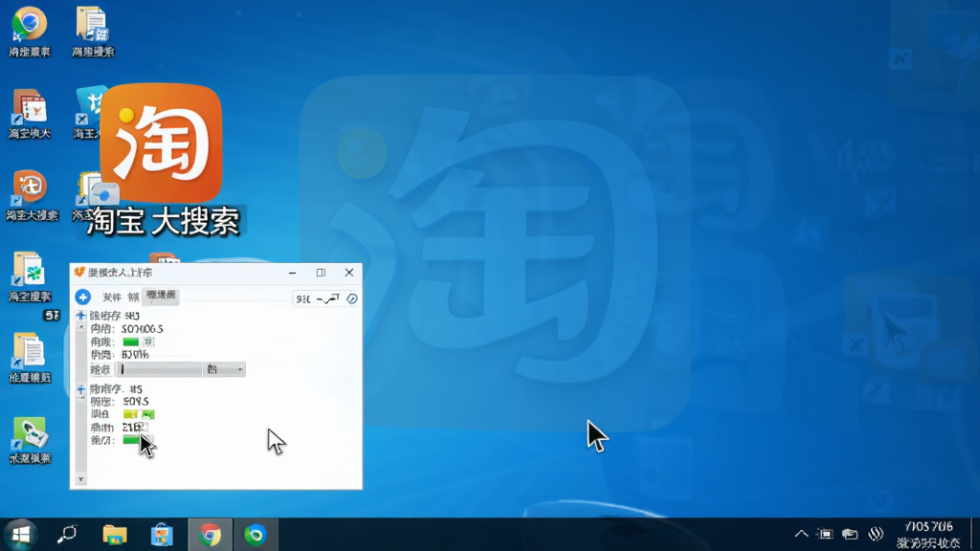Click the display icon in system tray
Image resolution: width=980 pixels, height=551 pixels.
pyautogui.click(x=825, y=534)
